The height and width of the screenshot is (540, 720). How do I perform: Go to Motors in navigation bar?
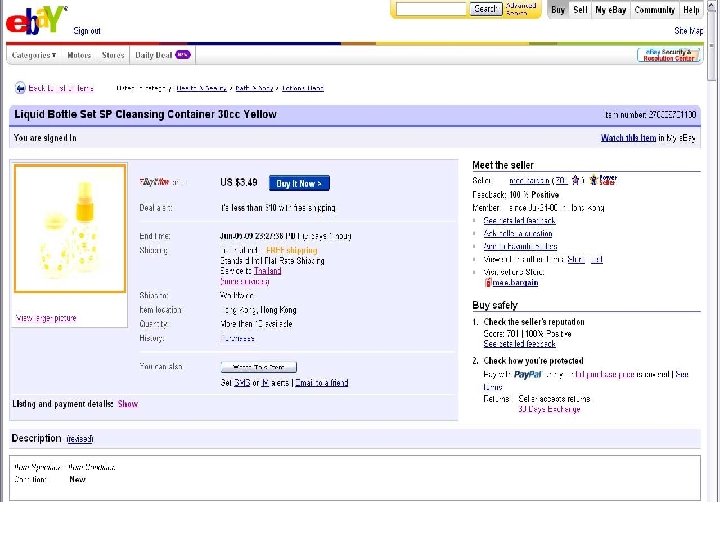click(x=79, y=55)
